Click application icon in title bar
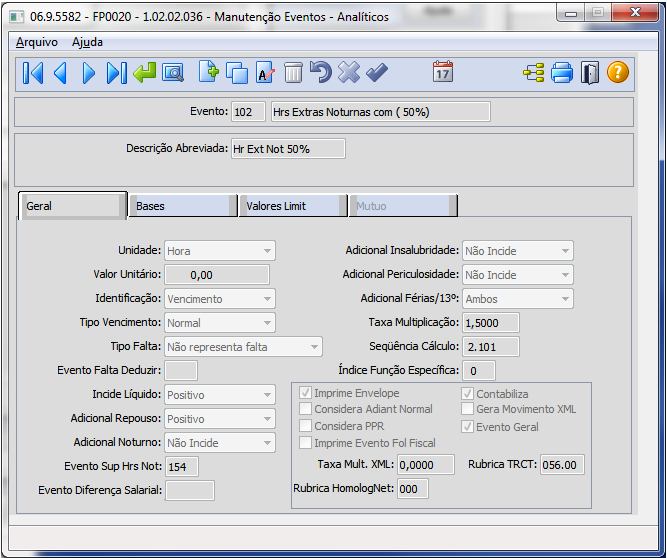This screenshot has height=558, width=667. pos(17,17)
